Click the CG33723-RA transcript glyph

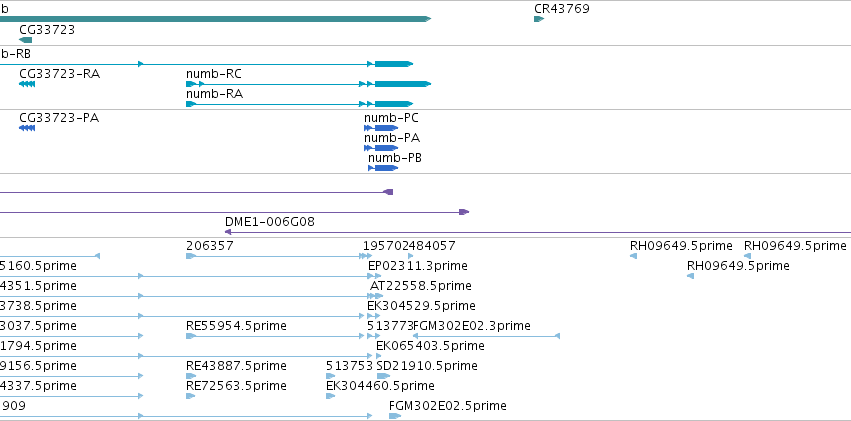[27, 84]
